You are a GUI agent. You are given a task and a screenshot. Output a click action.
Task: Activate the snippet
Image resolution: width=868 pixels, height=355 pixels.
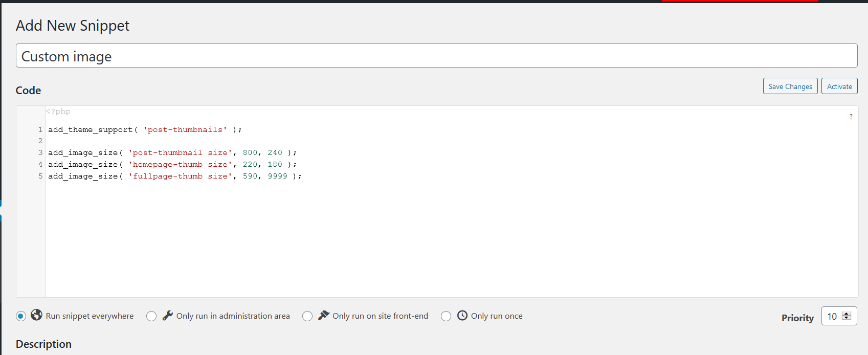point(839,86)
